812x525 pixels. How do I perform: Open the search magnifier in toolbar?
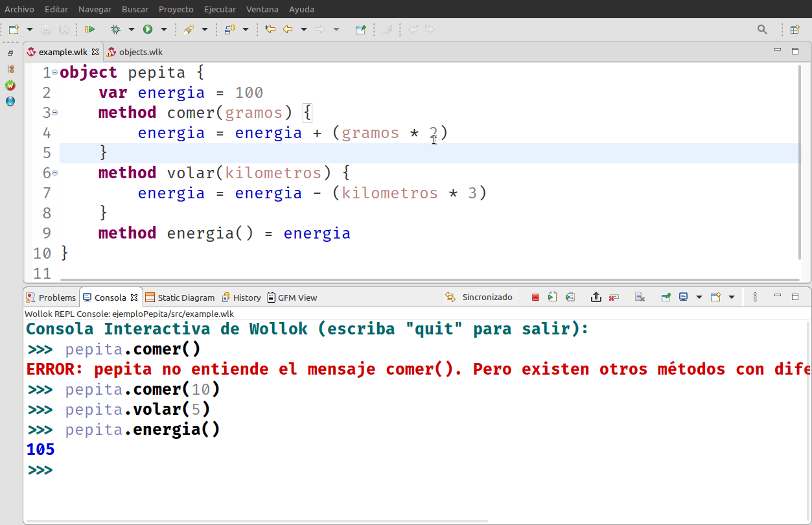(x=762, y=29)
